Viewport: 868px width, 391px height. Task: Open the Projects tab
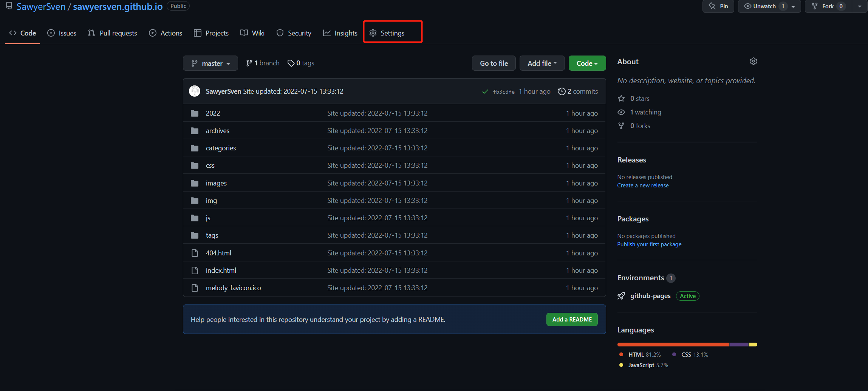click(211, 33)
